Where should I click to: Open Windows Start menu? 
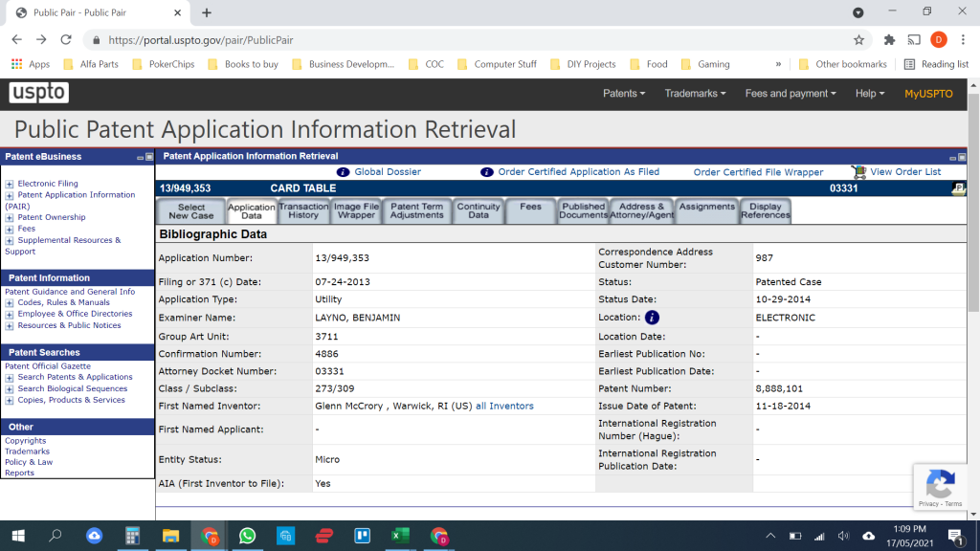18,536
